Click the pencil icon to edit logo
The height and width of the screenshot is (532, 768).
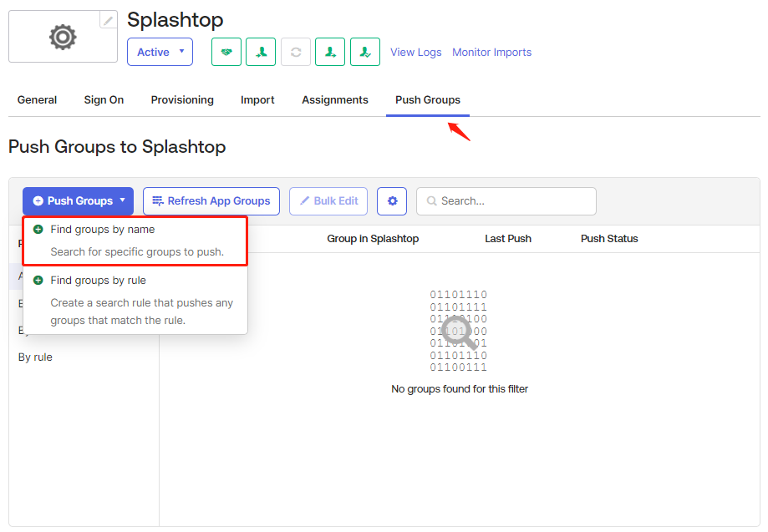(x=109, y=20)
